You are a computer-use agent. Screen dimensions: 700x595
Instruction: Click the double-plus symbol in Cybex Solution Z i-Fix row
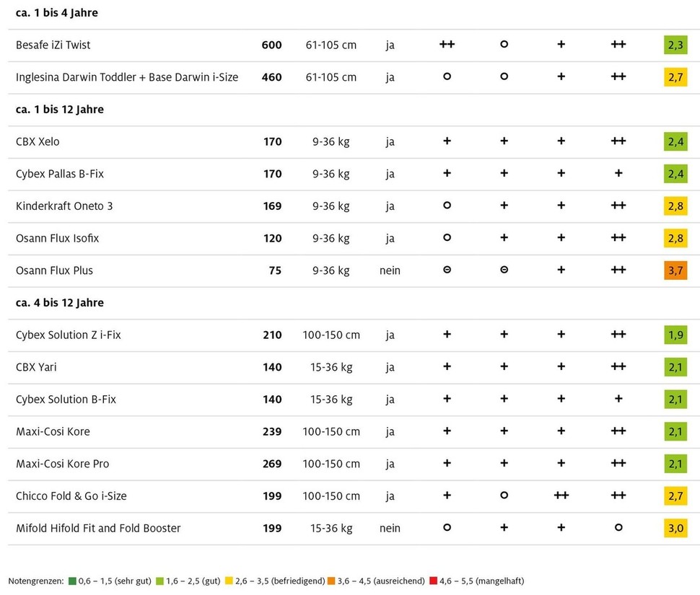coord(618,335)
